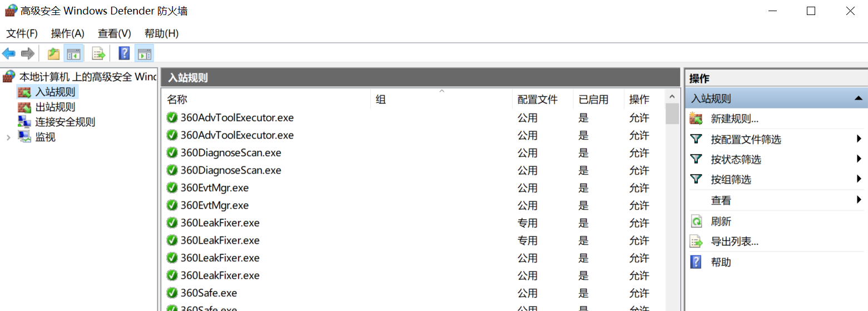Sort rules by the 配置文件 column header
Screen dimensions: 868x311
[543, 100]
